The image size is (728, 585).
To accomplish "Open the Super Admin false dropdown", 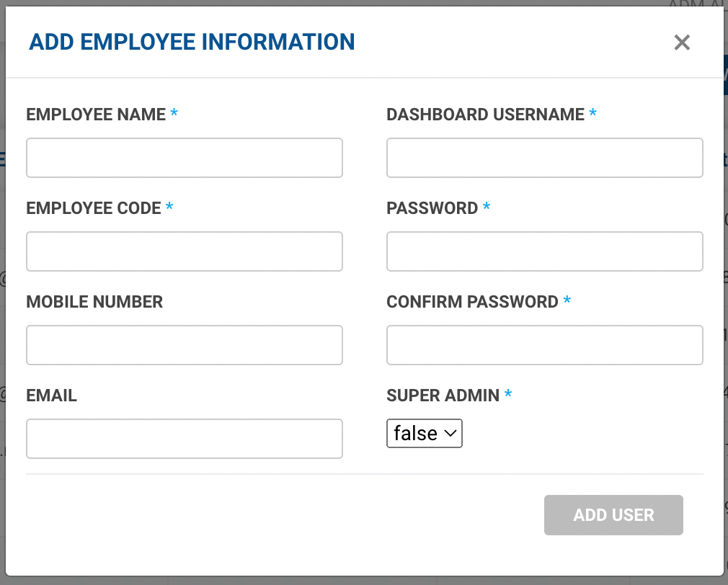I will coord(425,434).
